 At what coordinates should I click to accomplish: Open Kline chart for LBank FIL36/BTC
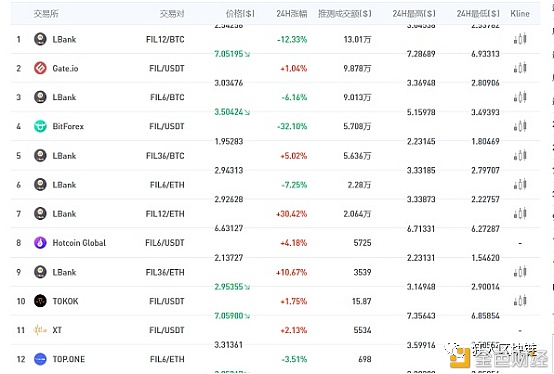520,155
